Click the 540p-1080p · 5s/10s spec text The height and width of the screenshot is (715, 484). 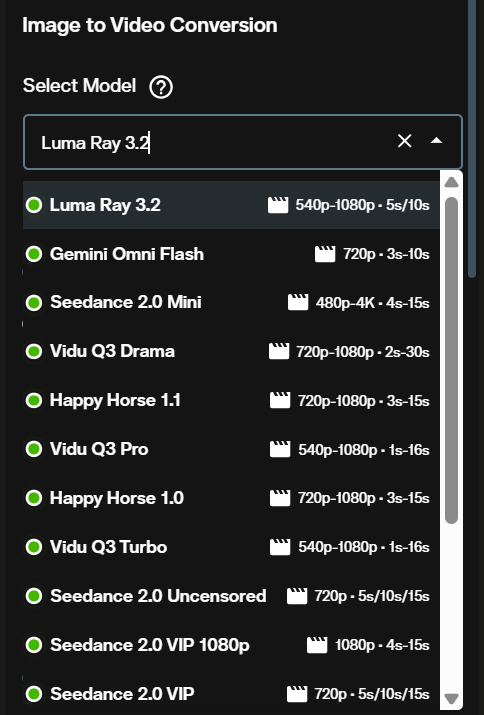coord(362,205)
